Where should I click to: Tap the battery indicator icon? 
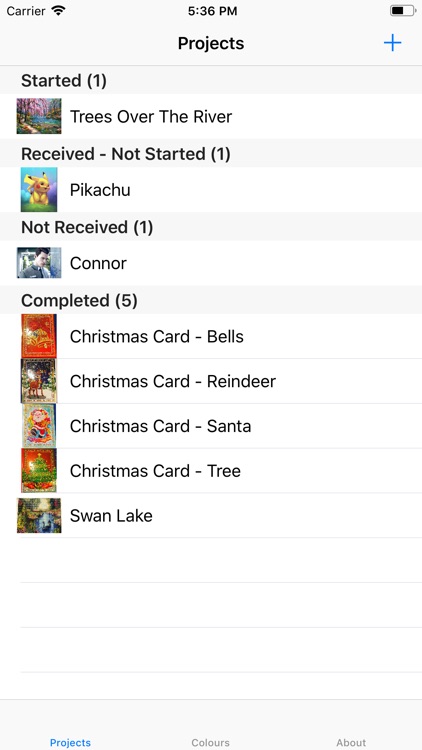(402, 11)
